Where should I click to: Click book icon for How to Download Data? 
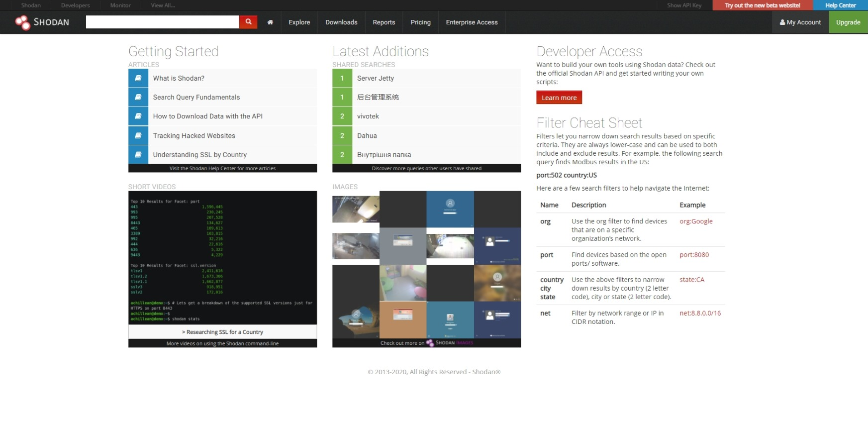[x=138, y=116]
